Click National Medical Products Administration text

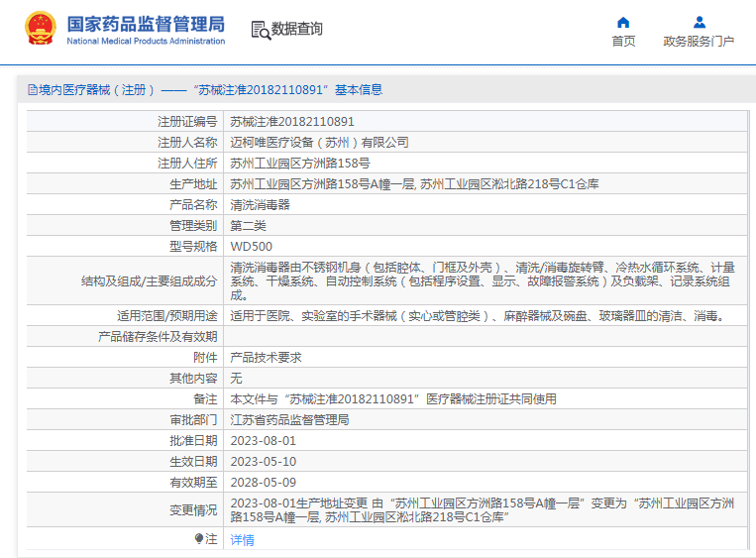click(x=146, y=42)
